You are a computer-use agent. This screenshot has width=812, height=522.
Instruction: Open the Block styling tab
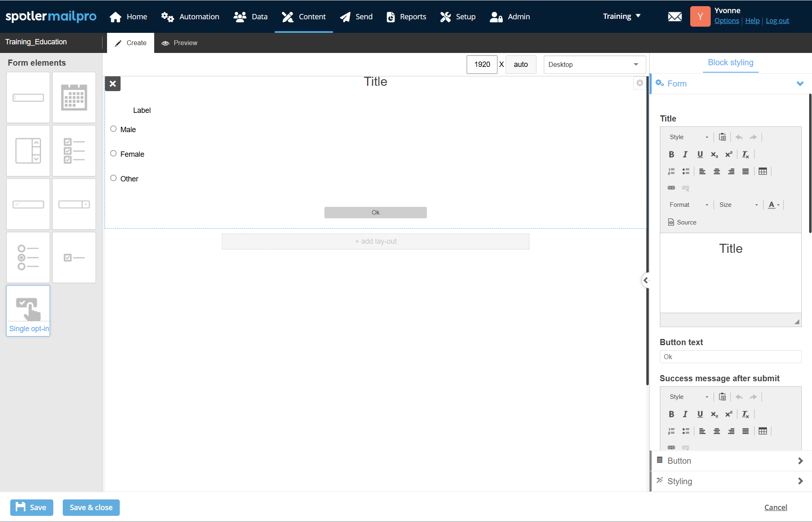click(x=730, y=63)
